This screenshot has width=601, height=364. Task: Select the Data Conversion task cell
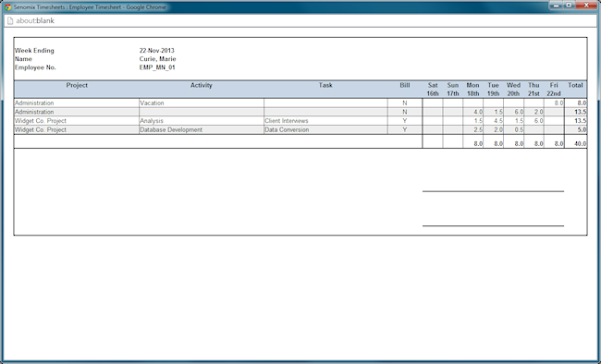click(x=325, y=129)
